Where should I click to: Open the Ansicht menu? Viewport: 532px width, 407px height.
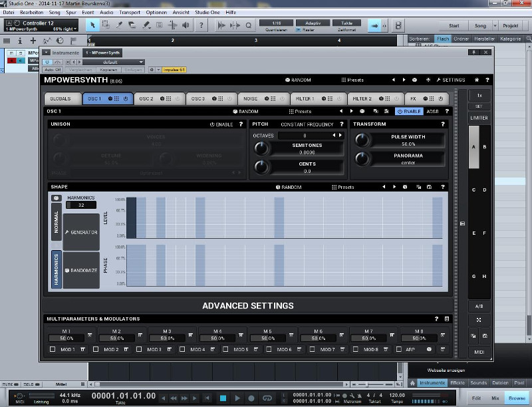pyautogui.click(x=181, y=12)
